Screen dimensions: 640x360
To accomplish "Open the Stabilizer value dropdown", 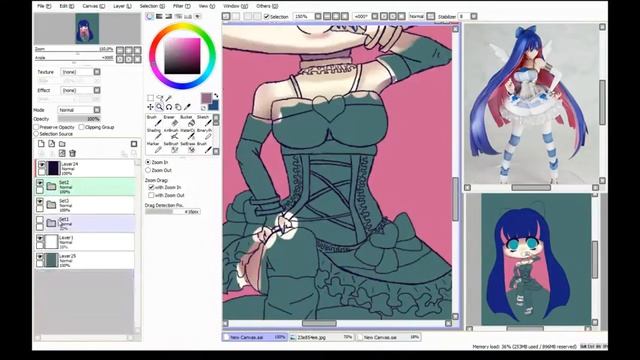I will [473, 16].
